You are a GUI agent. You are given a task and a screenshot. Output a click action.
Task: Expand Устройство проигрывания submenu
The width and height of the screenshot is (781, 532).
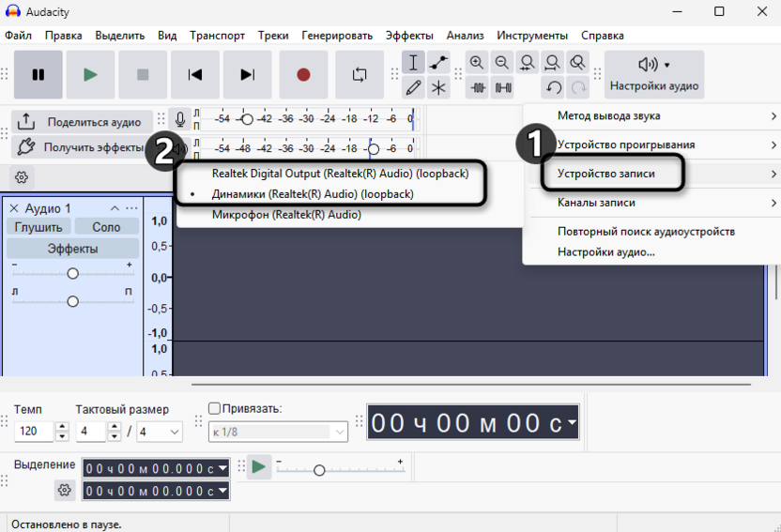tap(651, 144)
